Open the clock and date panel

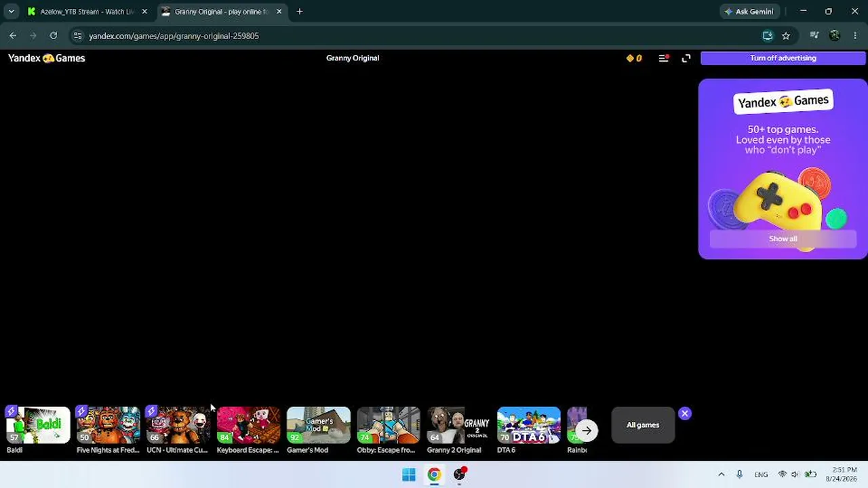841,474
